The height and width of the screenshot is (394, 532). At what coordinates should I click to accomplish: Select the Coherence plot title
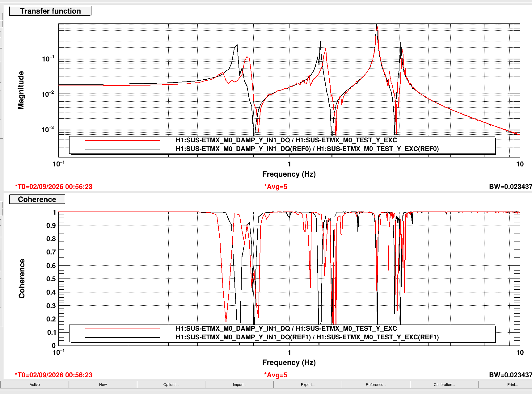tap(37, 199)
